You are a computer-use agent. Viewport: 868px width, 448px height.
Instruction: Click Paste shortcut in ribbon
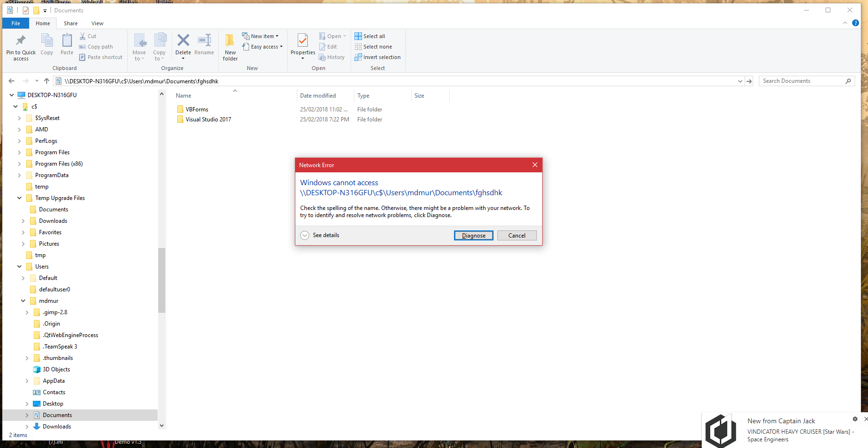101,57
